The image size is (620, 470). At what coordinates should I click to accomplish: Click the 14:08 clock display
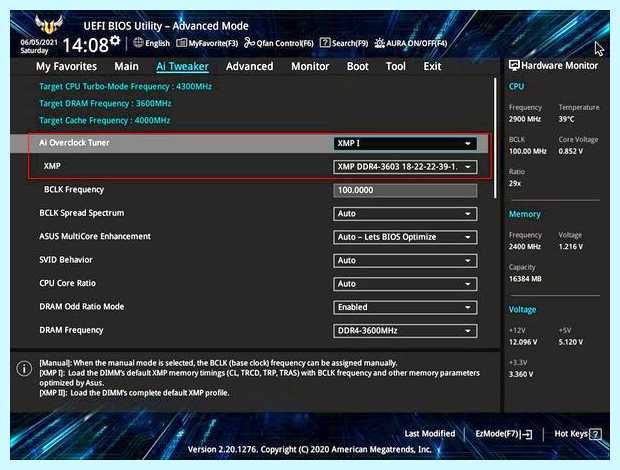pyautogui.click(x=85, y=45)
